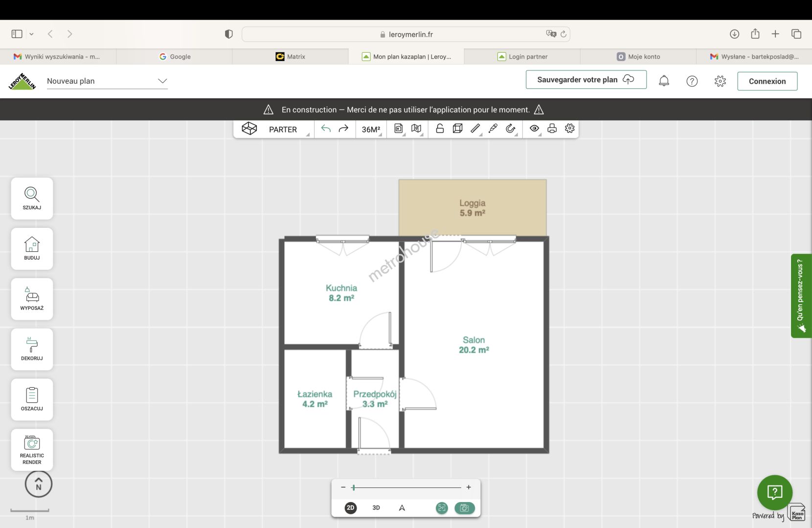Click Sauvegarder votre plan button

586,80
